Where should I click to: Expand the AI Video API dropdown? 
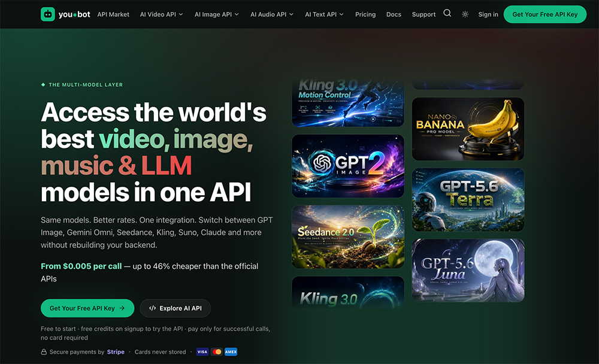tap(161, 14)
